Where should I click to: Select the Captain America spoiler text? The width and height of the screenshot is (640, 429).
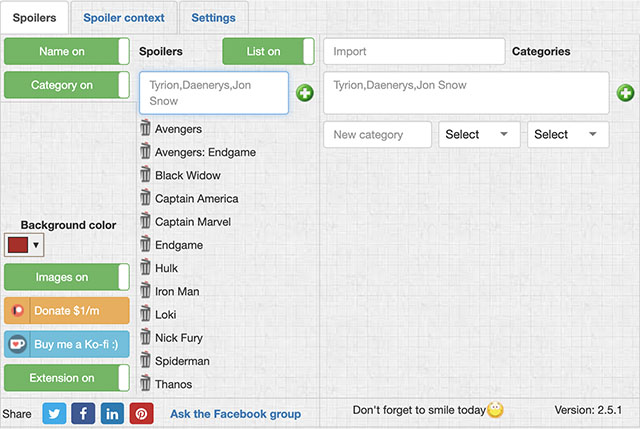(197, 199)
